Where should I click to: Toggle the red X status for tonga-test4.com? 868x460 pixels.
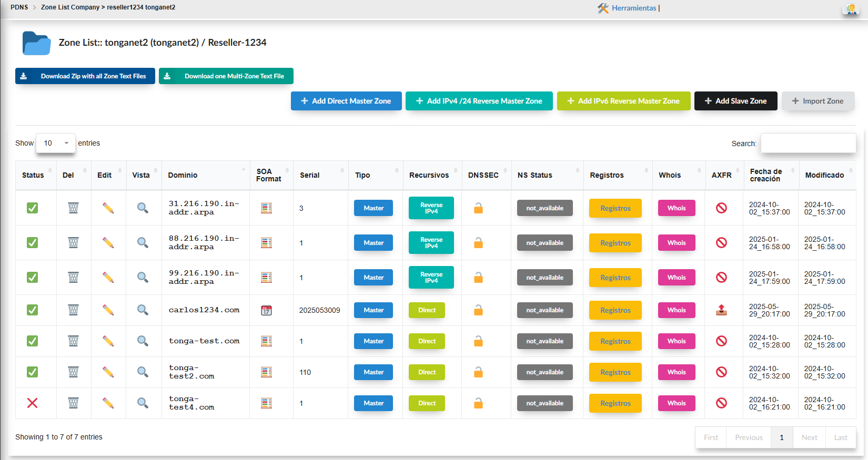point(33,403)
